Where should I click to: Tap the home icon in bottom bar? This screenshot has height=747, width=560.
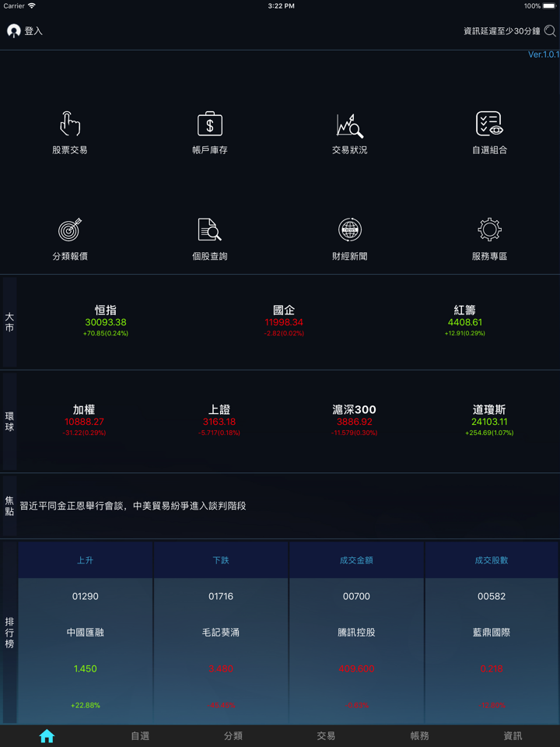47,736
